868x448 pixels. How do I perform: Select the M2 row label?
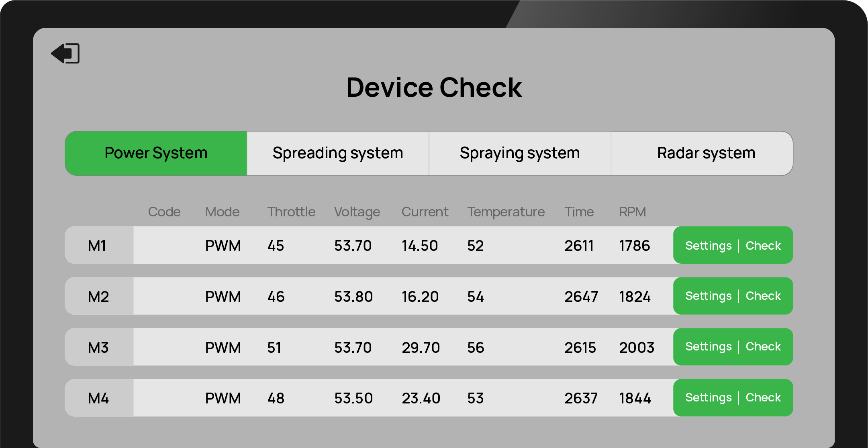[98, 297]
